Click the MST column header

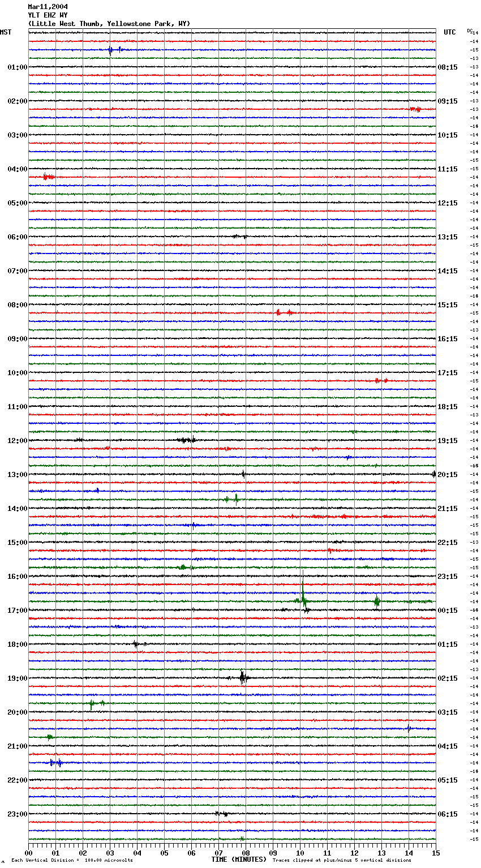(x=6, y=32)
